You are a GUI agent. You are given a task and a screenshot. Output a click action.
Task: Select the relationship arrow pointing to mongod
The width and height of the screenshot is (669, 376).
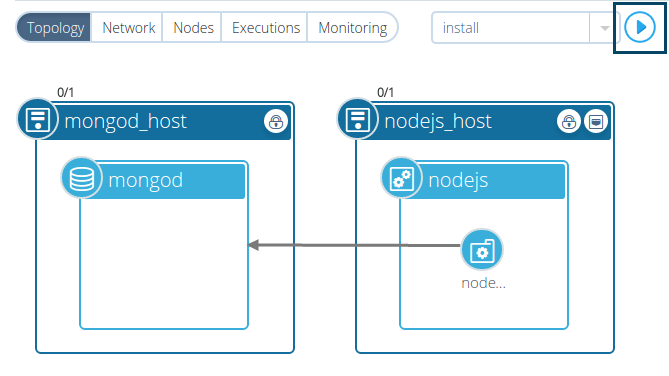pyautogui.click(x=354, y=245)
